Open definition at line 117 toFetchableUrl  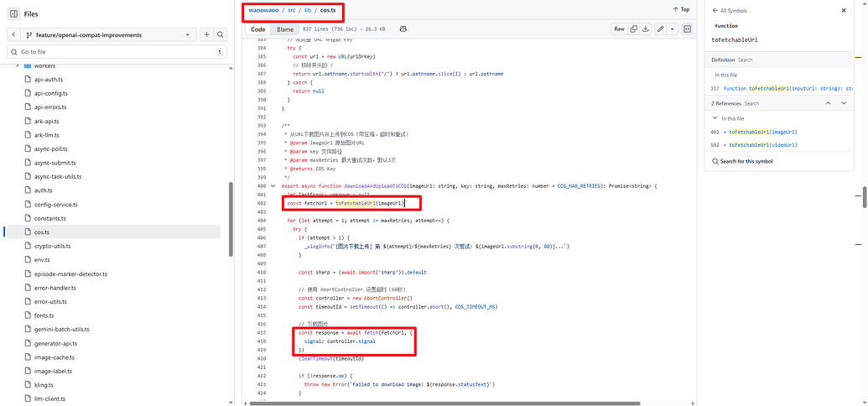(x=782, y=88)
